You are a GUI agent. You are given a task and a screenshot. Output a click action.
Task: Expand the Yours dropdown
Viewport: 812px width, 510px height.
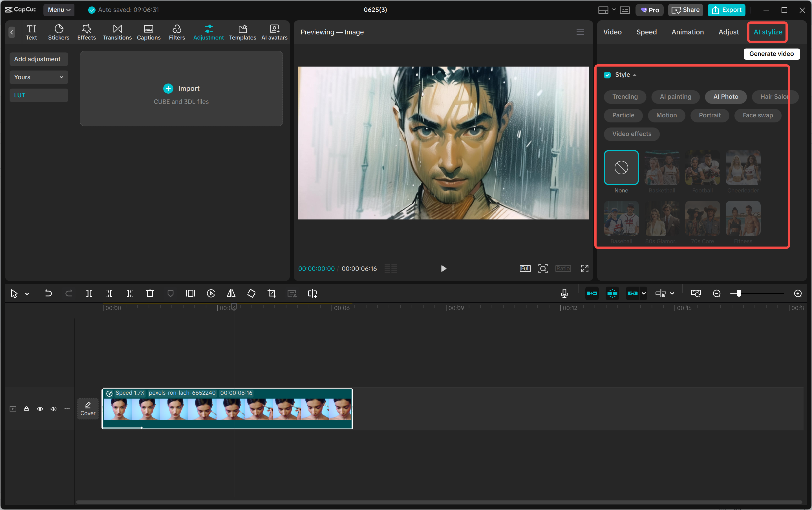39,77
